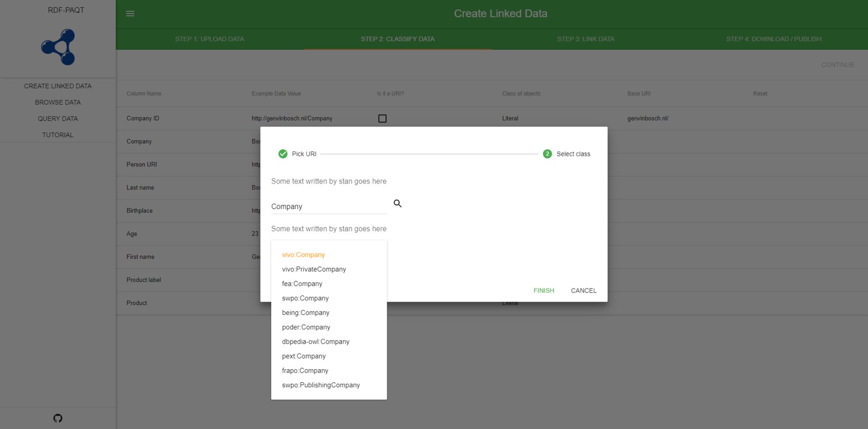
Task: Click the Is it a URI? column header
Action: point(391,93)
